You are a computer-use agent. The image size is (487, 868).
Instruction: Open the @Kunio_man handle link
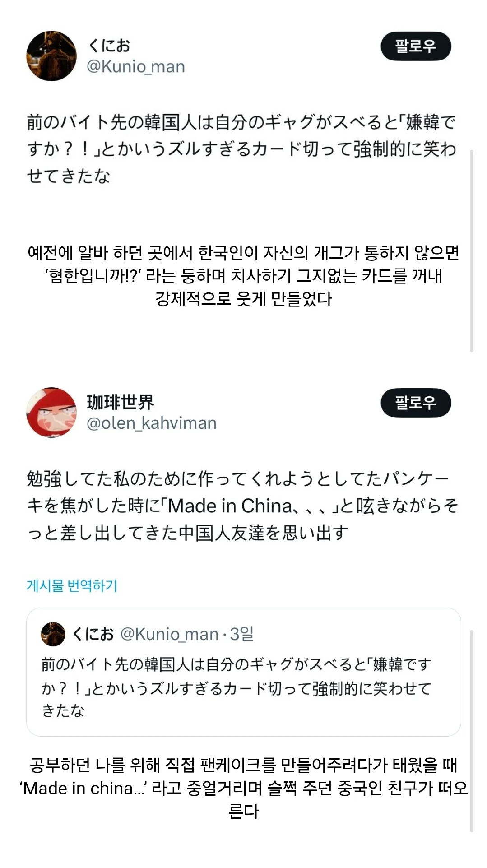(x=136, y=67)
